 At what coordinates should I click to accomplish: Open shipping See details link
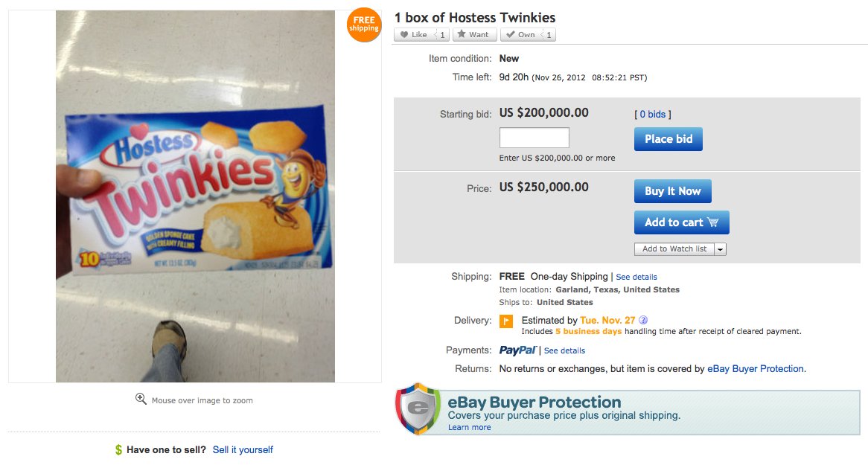(x=636, y=277)
